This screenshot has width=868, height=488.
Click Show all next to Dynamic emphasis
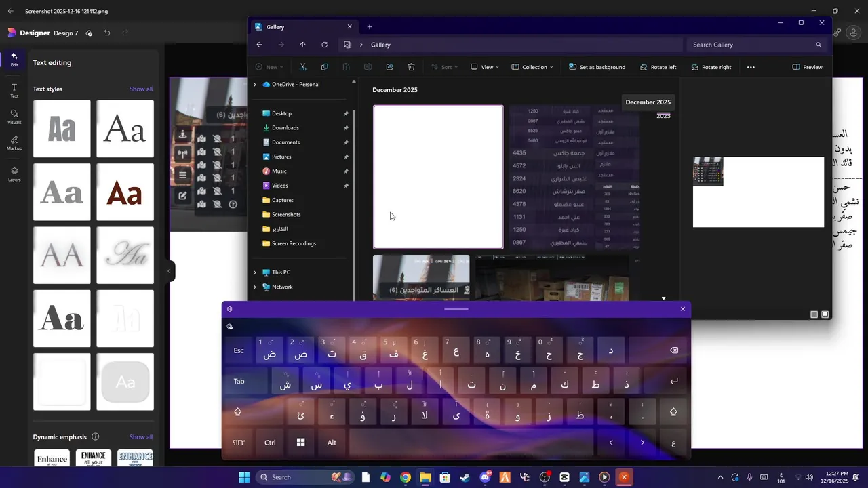pyautogui.click(x=141, y=437)
